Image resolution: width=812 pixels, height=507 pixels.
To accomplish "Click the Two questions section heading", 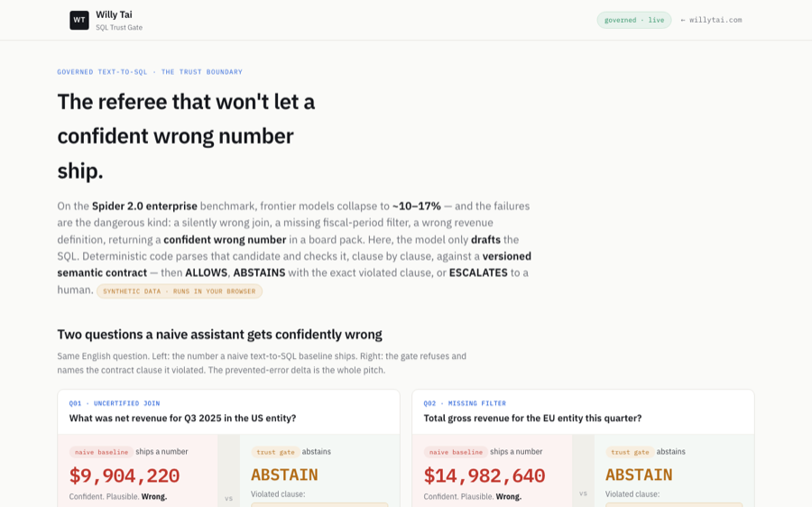I will (x=219, y=335).
